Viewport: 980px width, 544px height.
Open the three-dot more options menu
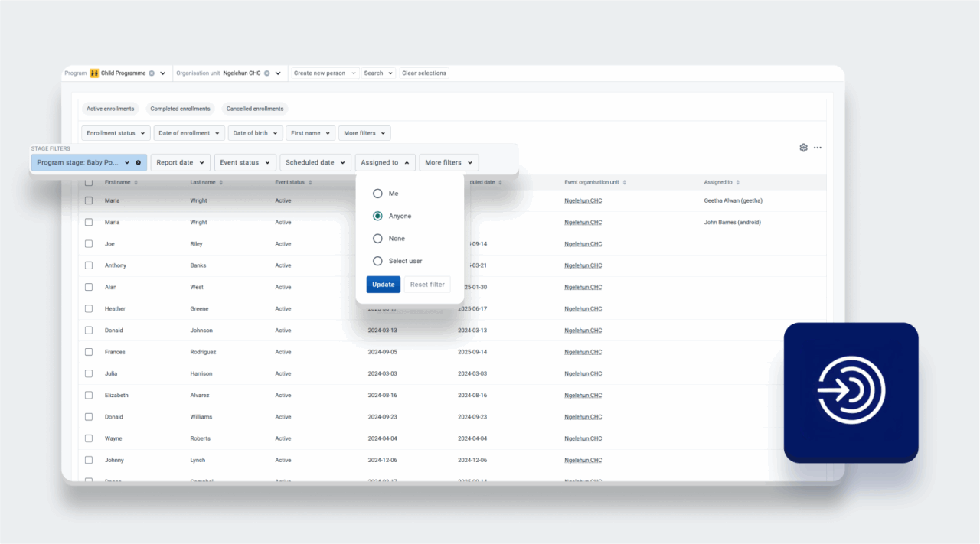pos(818,148)
